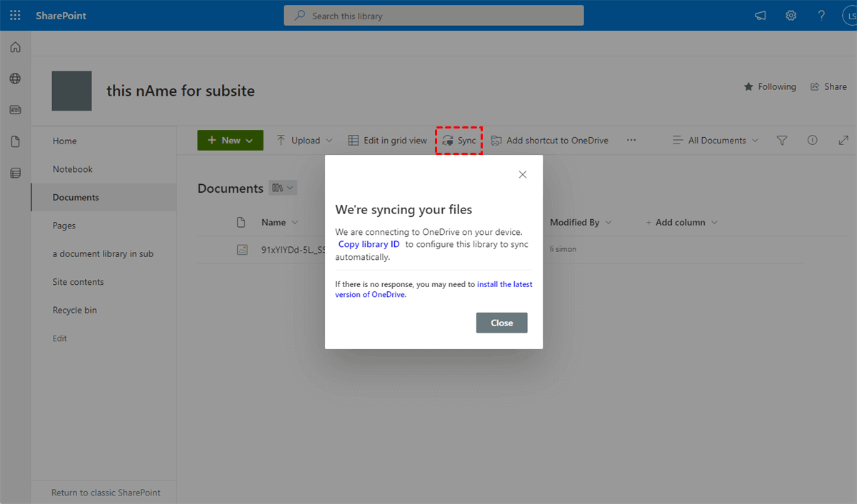Select the Home icon in left rail
857x504 pixels.
click(x=15, y=46)
